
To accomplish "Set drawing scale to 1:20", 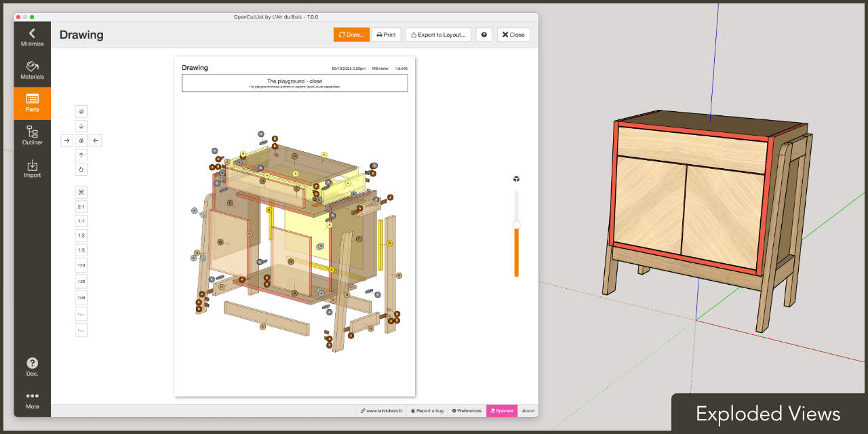I will (x=81, y=281).
